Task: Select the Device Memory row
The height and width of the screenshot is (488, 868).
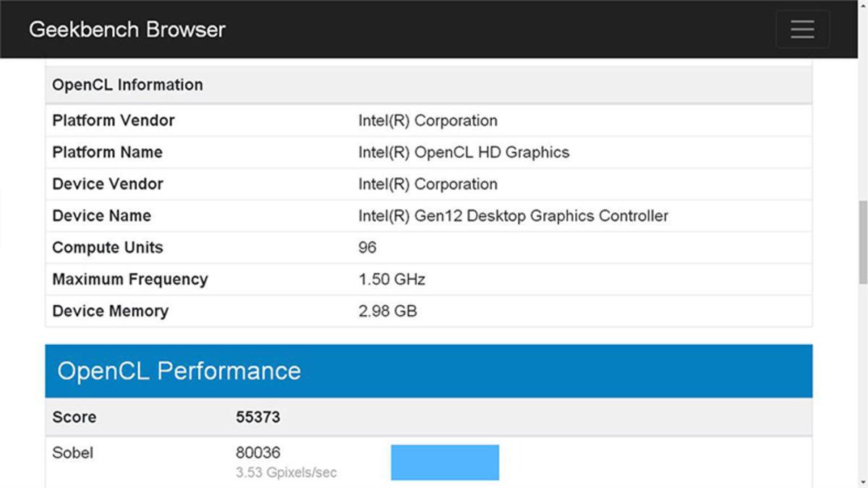Action: pos(289,311)
